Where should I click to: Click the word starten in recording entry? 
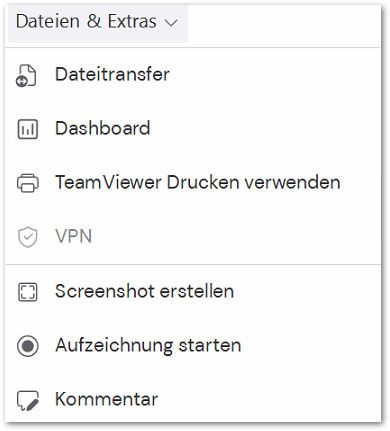coord(210,345)
